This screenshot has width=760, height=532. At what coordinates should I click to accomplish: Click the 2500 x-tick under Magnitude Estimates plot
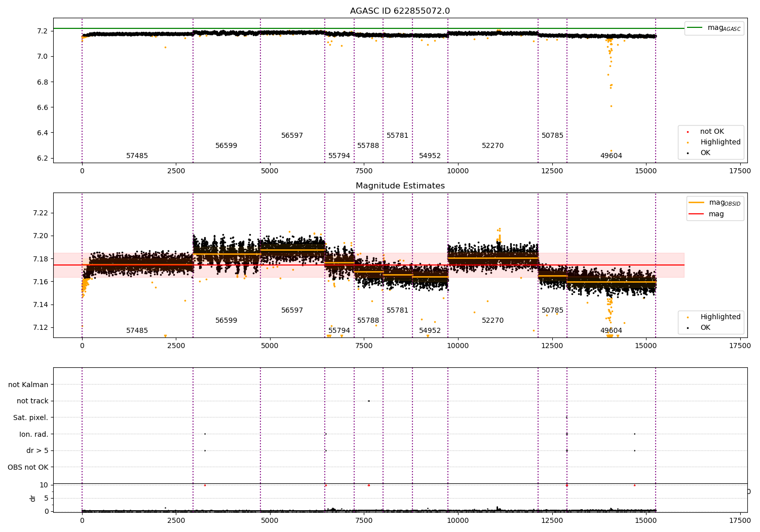click(x=176, y=346)
